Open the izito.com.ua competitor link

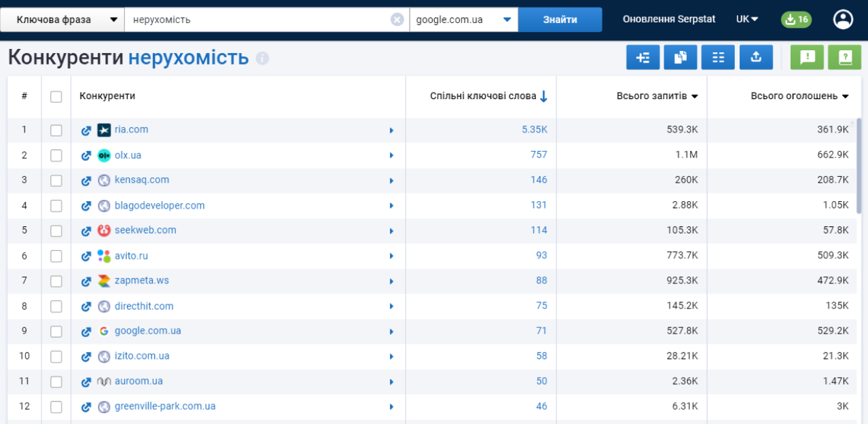[142, 356]
